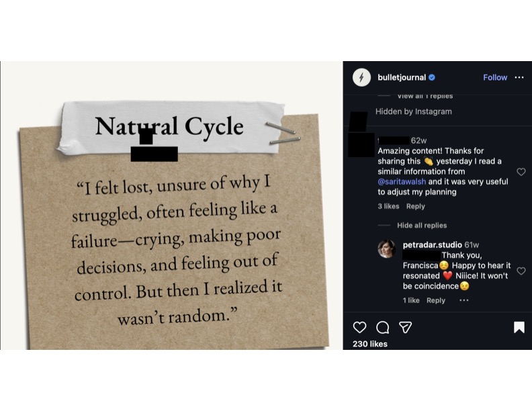
Task: Open options for the petradar.studio reply
Action: point(463,300)
